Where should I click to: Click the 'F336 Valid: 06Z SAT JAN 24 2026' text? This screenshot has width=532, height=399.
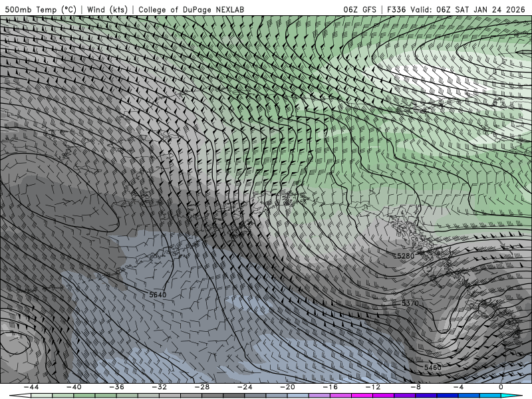coord(456,9)
